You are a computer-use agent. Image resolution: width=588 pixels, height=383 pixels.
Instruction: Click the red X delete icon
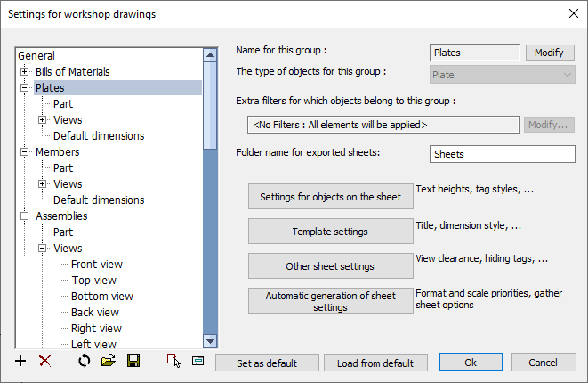(45, 362)
